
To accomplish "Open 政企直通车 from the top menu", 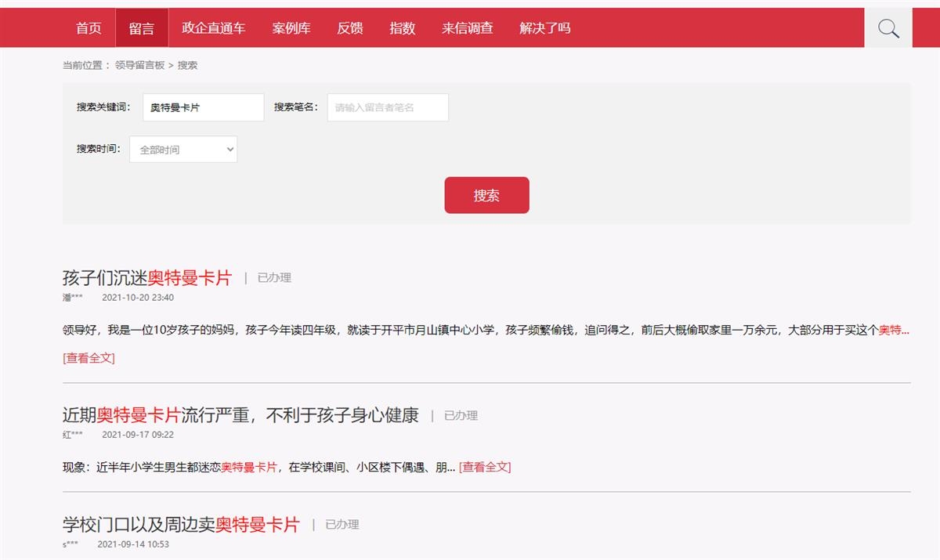I will pos(213,28).
